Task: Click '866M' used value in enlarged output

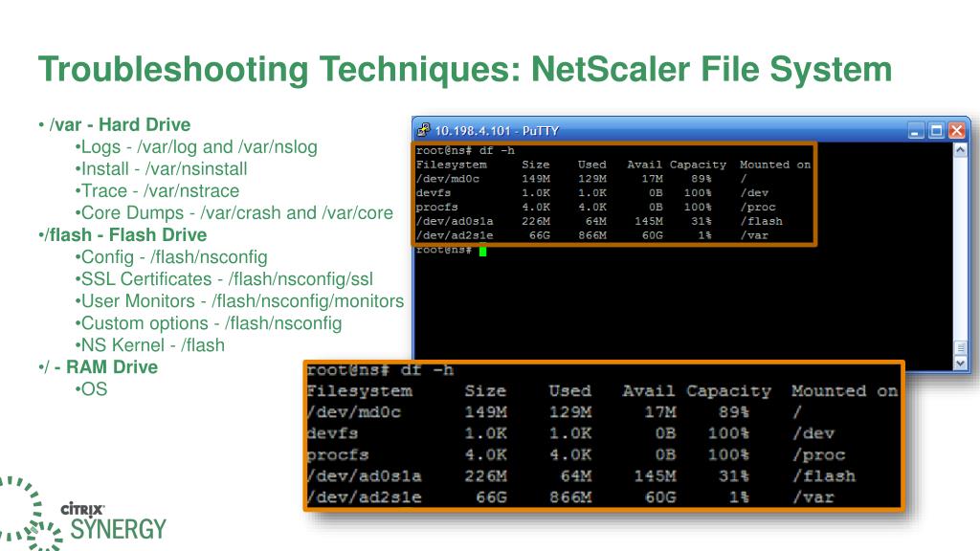Action: coord(570,497)
